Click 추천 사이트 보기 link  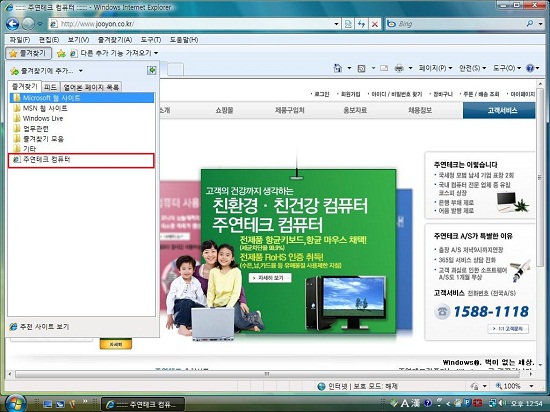(39, 327)
